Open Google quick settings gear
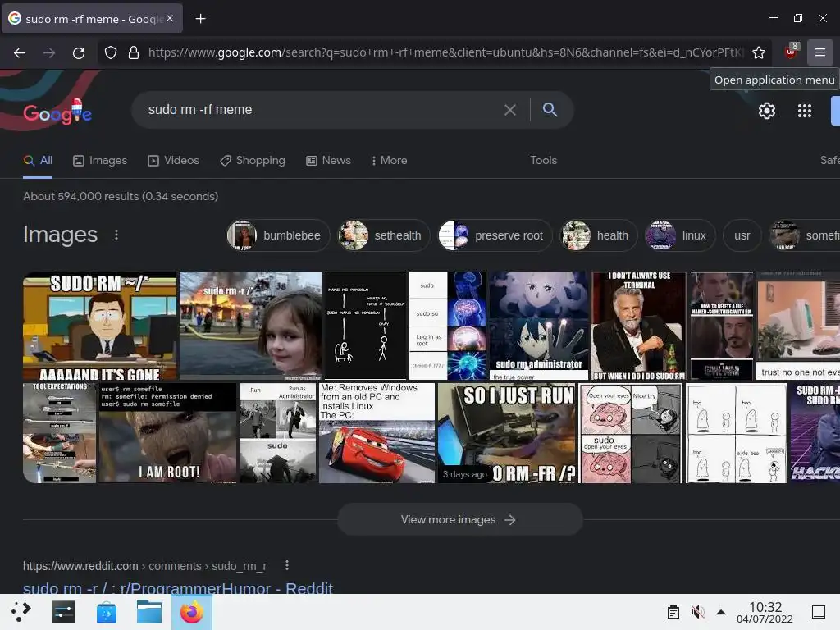840x630 pixels. click(x=767, y=111)
